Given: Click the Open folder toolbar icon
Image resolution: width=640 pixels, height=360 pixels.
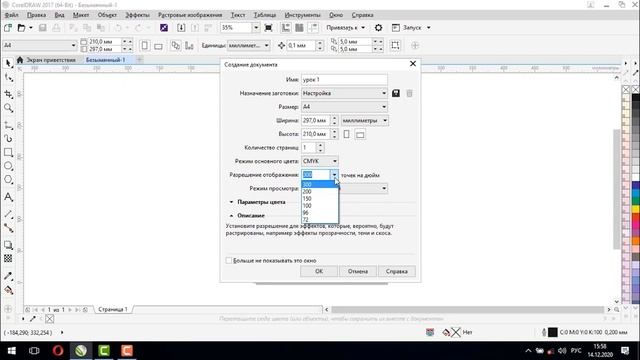Looking at the screenshot, I should [21, 28].
